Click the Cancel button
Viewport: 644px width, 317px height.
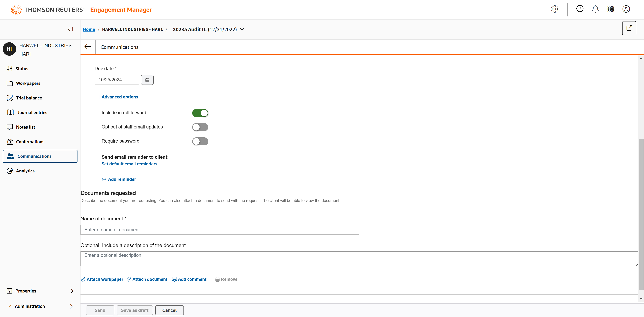point(169,310)
